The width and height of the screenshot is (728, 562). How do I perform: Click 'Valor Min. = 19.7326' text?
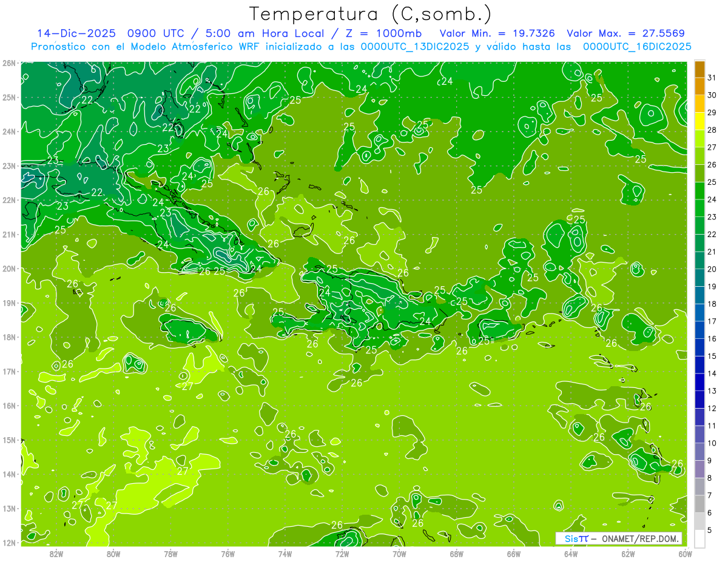(x=498, y=33)
